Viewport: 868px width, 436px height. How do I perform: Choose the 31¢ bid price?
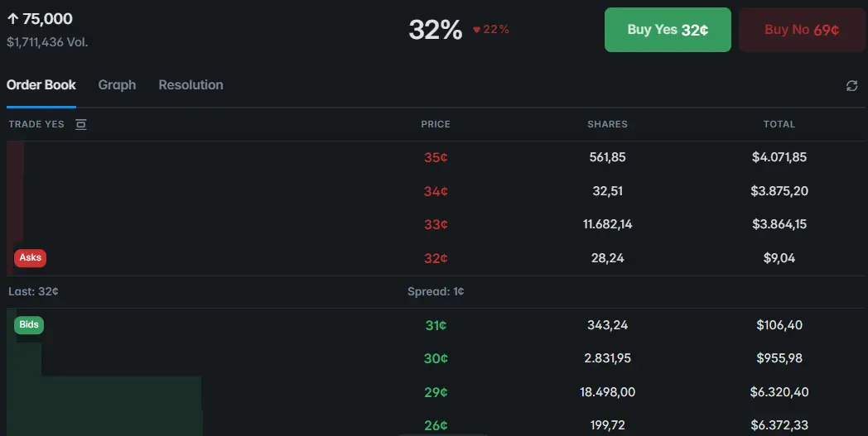pos(436,325)
